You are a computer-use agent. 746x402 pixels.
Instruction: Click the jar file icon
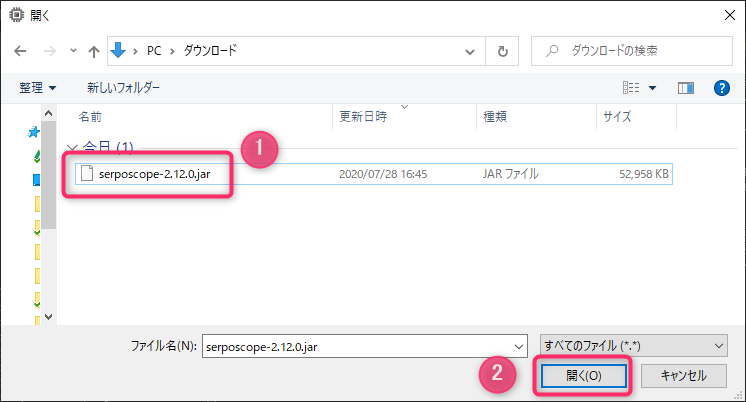tap(87, 173)
